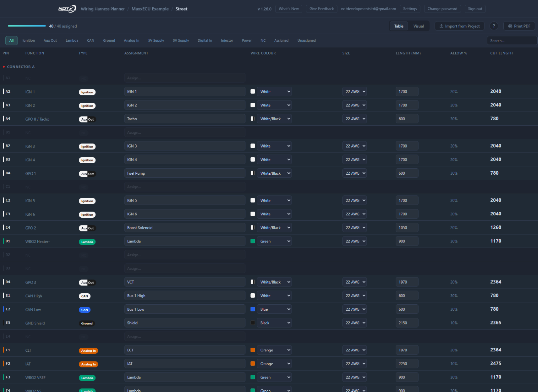Click the 40/40 assigned progress bar
538x392 pixels.
27,26
